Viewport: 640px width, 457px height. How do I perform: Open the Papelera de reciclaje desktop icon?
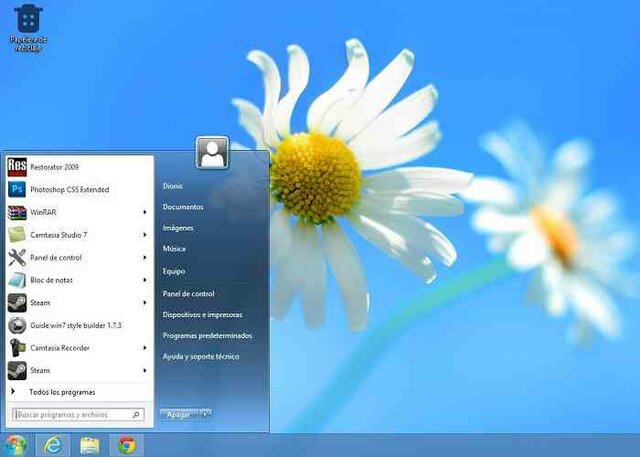click(28, 28)
